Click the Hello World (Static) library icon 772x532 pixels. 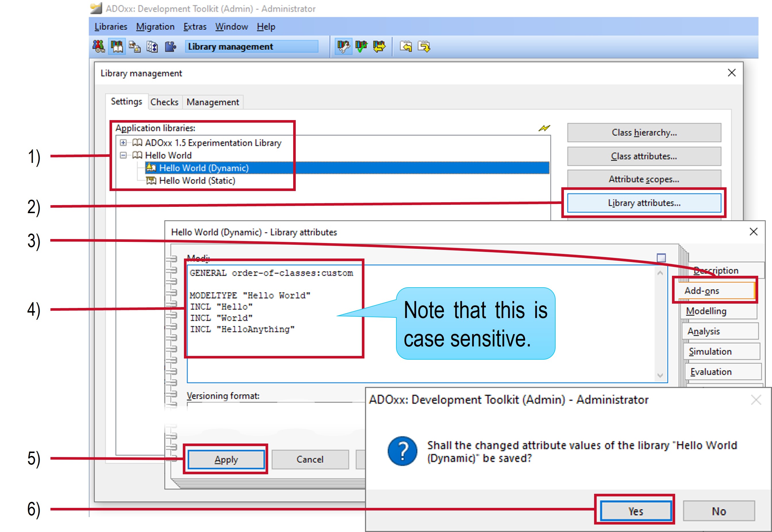pos(151,180)
